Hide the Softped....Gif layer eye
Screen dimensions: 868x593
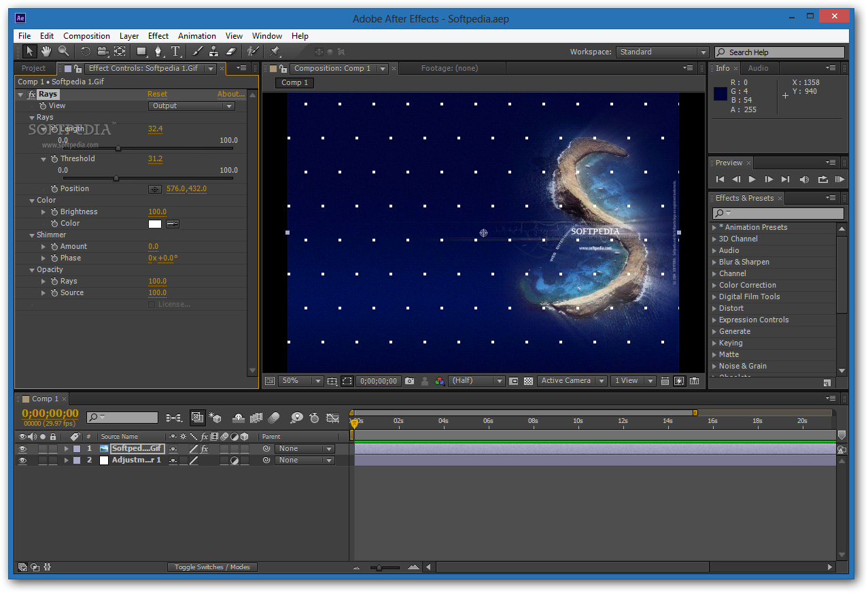pos(22,449)
